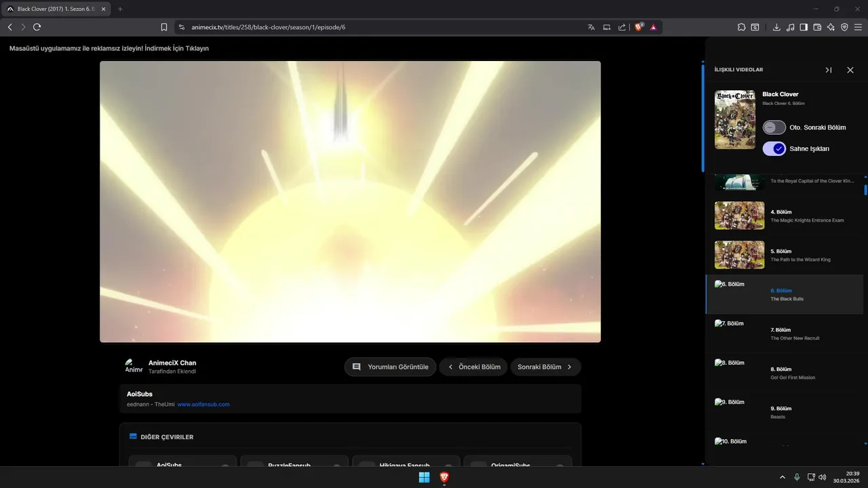Show hidden tray icons chevron
868x488 pixels.
[x=783, y=477]
